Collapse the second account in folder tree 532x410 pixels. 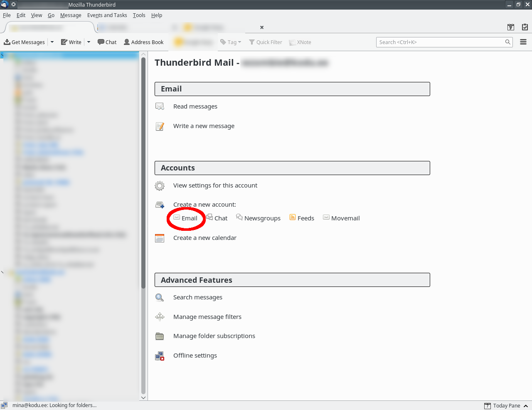tap(2, 272)
